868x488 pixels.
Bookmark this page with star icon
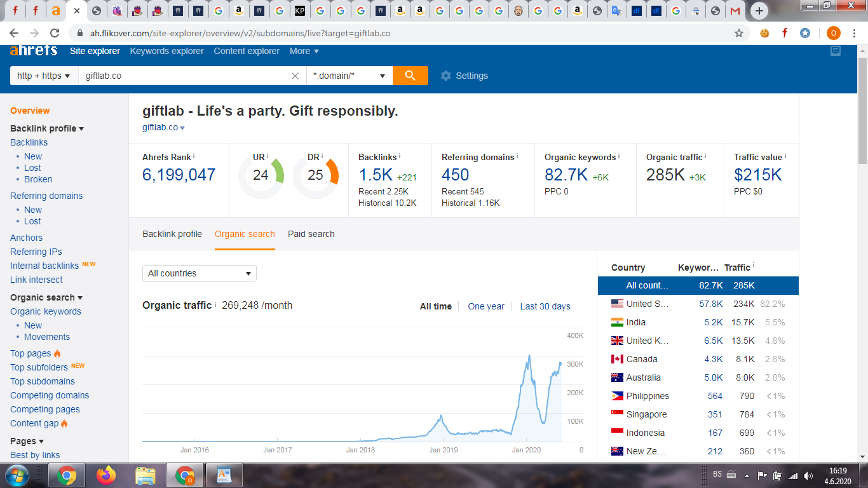point(739,33)
